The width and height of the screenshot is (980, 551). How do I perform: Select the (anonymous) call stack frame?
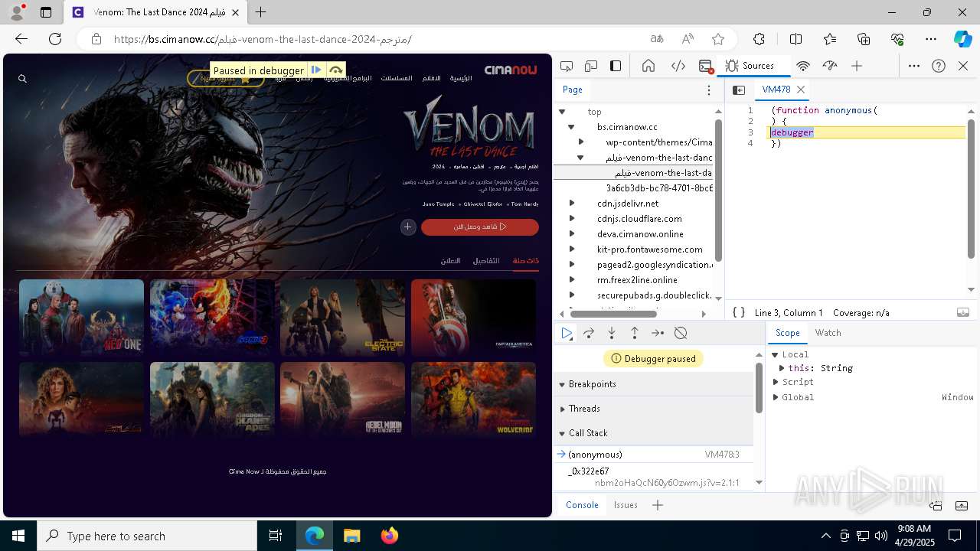click(x=654, y=455)
